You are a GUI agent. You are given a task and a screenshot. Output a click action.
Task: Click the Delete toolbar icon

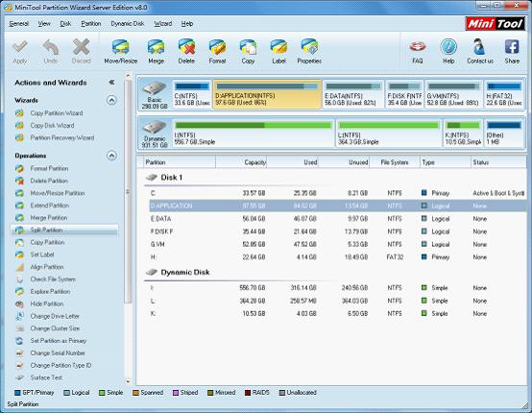(x=186, y=51)
